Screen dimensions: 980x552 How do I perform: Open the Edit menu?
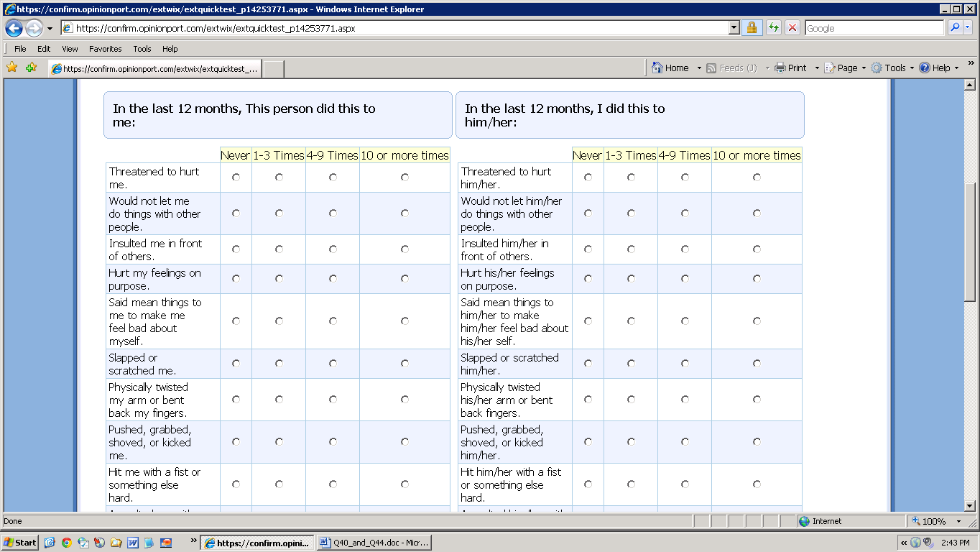pos(44,49)
